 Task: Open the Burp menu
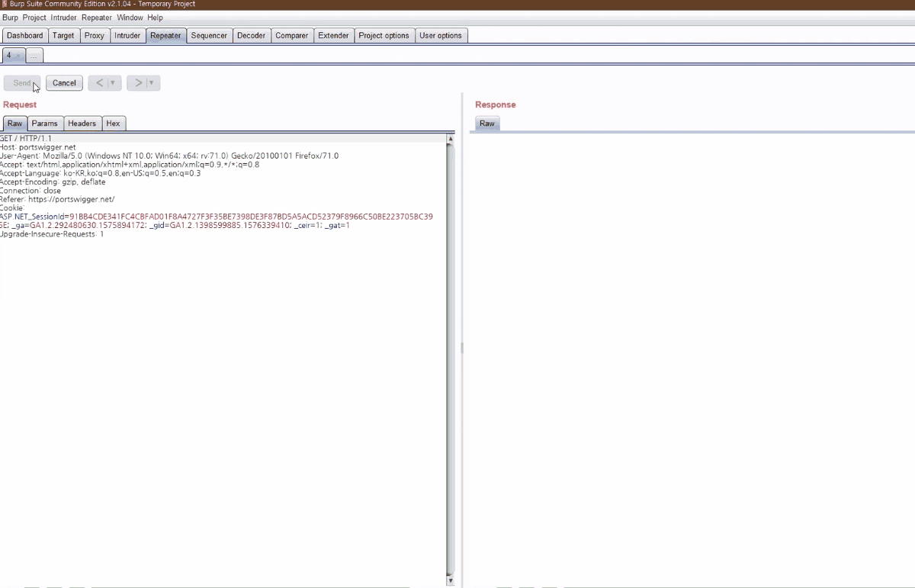(x=10, y=18)
